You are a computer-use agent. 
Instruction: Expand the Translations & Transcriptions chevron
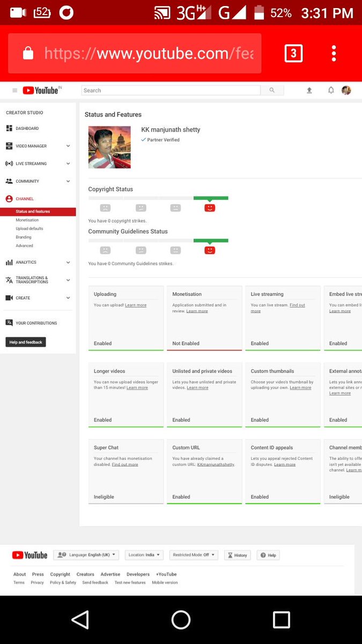(x=68, y=280)
